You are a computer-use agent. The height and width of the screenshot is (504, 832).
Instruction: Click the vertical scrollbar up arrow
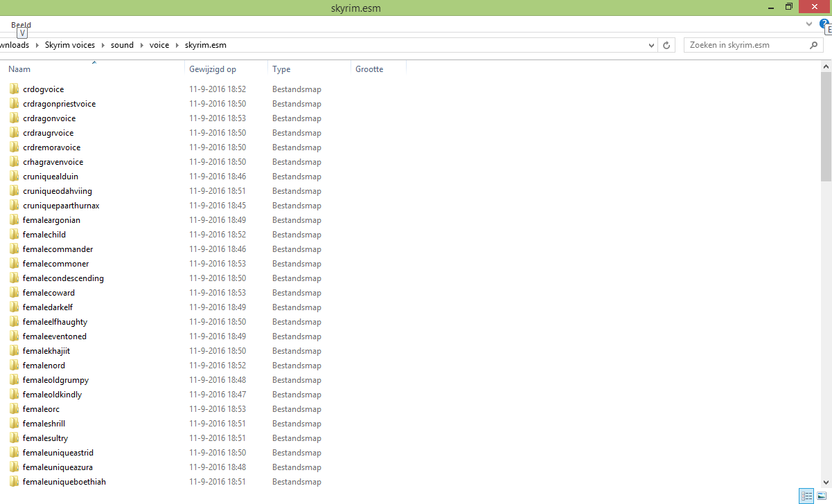(x=826, y=66)
